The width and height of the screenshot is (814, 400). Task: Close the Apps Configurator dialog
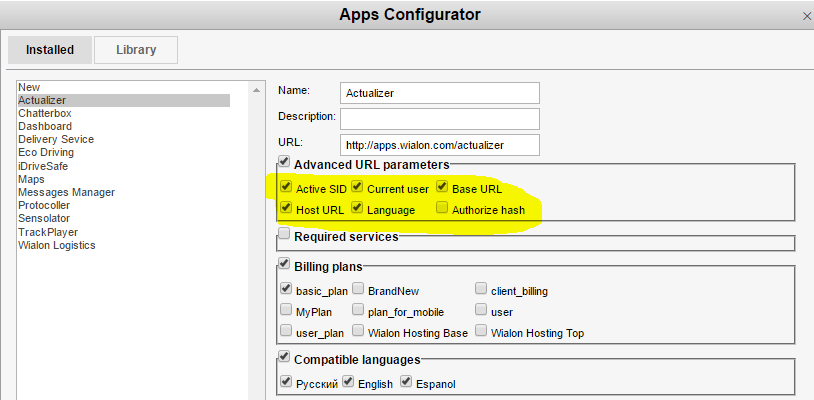[x=806, y=17]
